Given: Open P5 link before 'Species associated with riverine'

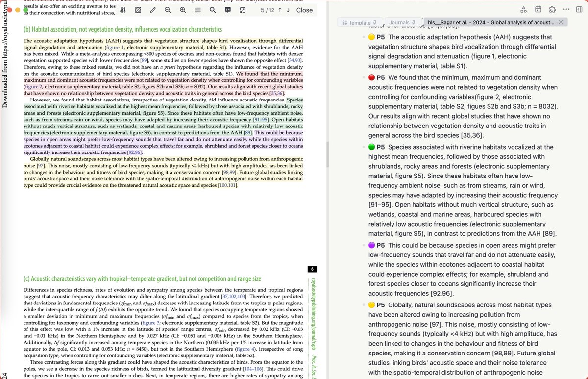Looking at the screenshot, I should click(381, 147).
